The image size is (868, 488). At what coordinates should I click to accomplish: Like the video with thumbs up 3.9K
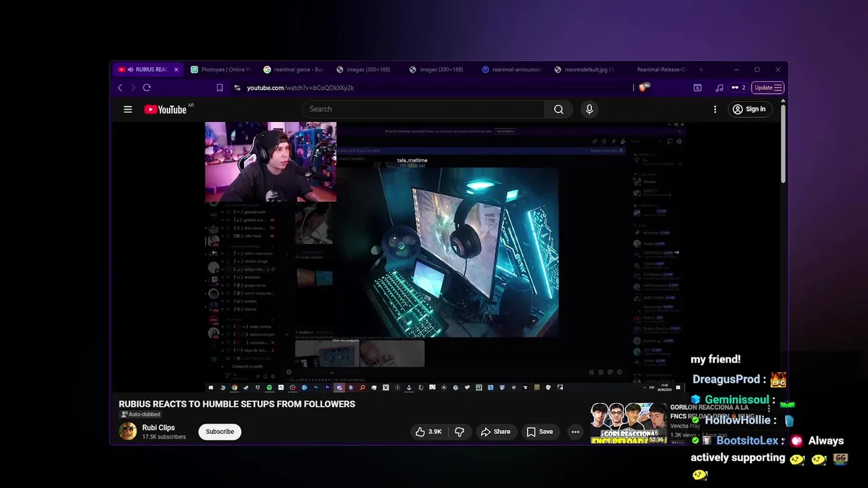pyautogui.click(x=429, y=432)
